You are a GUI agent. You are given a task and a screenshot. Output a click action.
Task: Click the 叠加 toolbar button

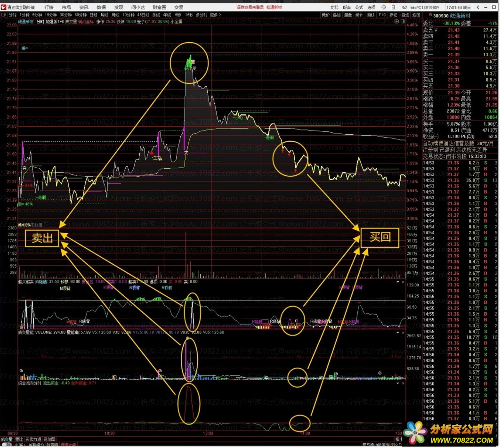tap(337, 15)
